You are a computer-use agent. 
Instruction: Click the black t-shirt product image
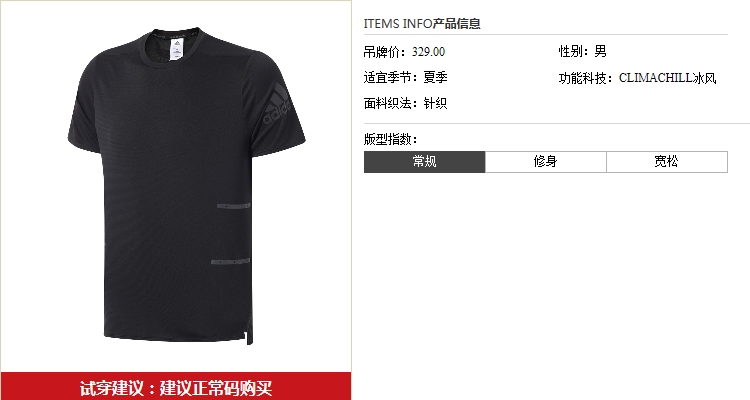coord(186,186)
